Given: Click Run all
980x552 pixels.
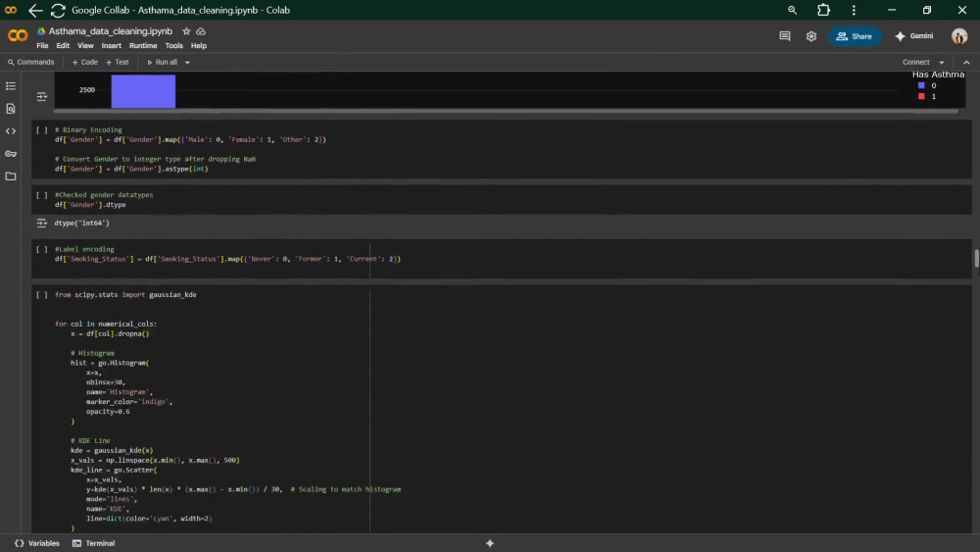Looking at the screenshot, I should (x=163, y=63).
